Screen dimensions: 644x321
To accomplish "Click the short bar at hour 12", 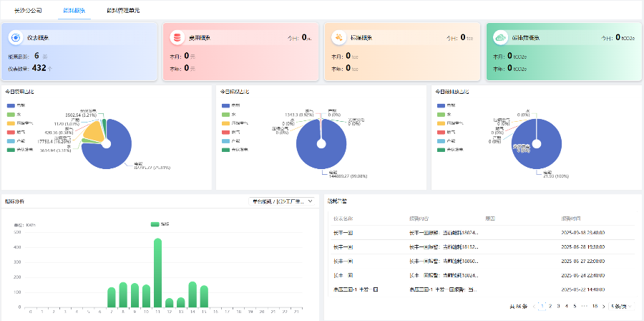I will (x=169, y=303).
